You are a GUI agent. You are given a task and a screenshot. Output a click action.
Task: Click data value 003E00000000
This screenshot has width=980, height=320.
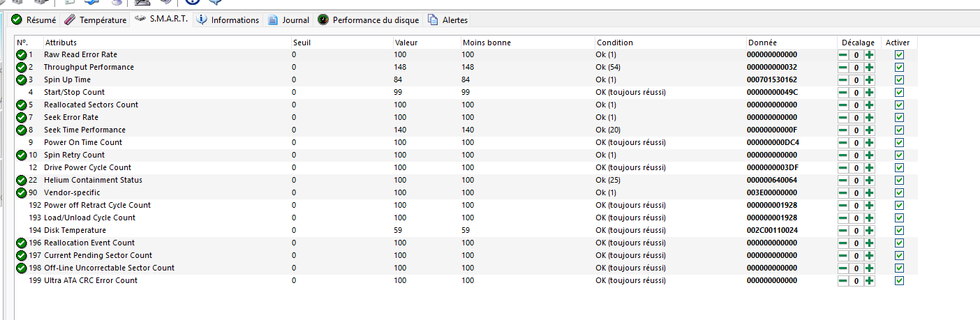coord(772,193)
